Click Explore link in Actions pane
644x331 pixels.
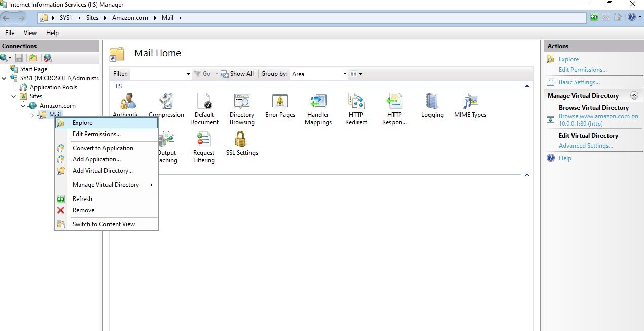click(568, 59)
